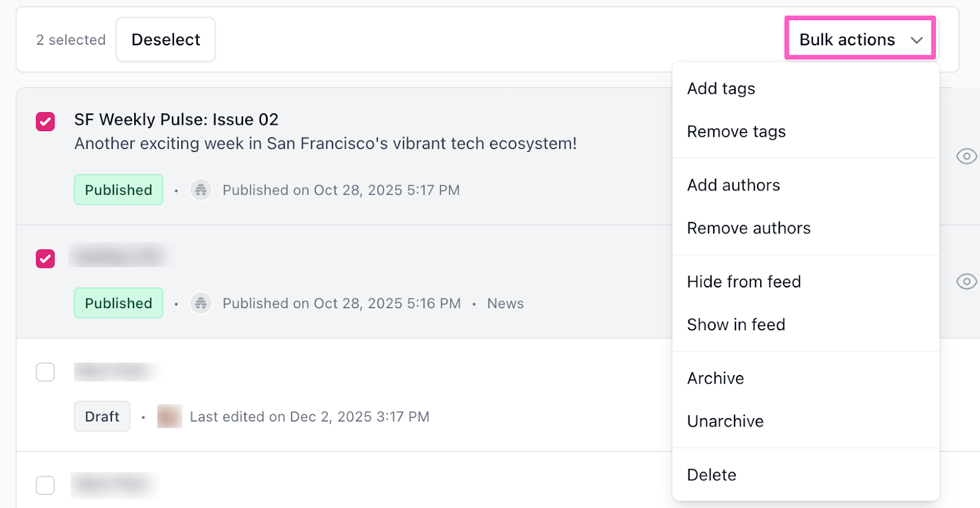This screenshot has height=508, width=980.
Task: Uncheck the second selected post checkbox
Action: pos(45,259)
